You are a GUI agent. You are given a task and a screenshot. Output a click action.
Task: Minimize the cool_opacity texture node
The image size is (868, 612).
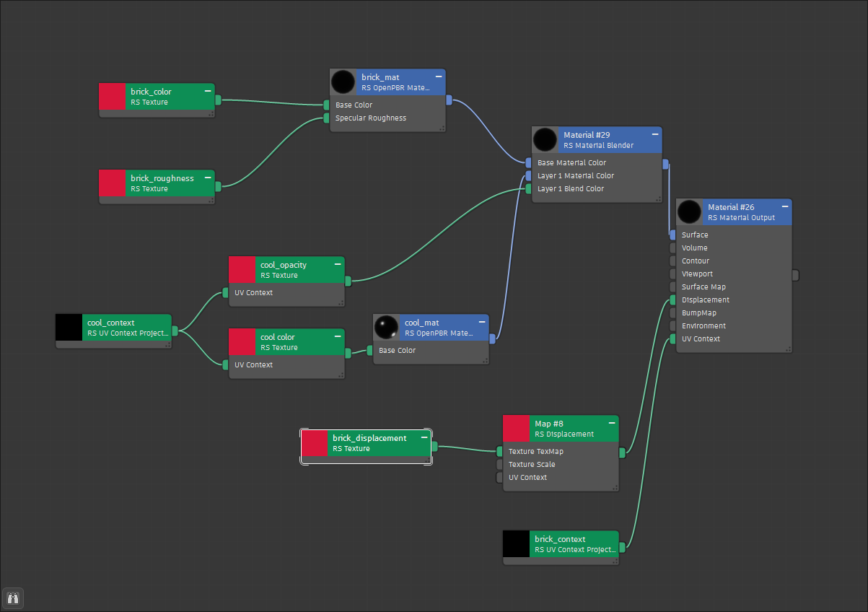338,264
